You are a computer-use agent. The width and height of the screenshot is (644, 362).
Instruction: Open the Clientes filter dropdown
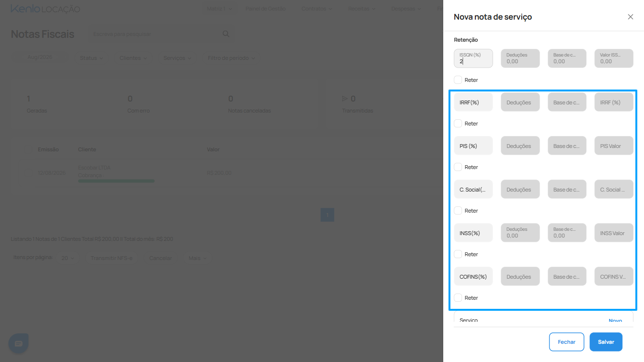tap(133, 58)
